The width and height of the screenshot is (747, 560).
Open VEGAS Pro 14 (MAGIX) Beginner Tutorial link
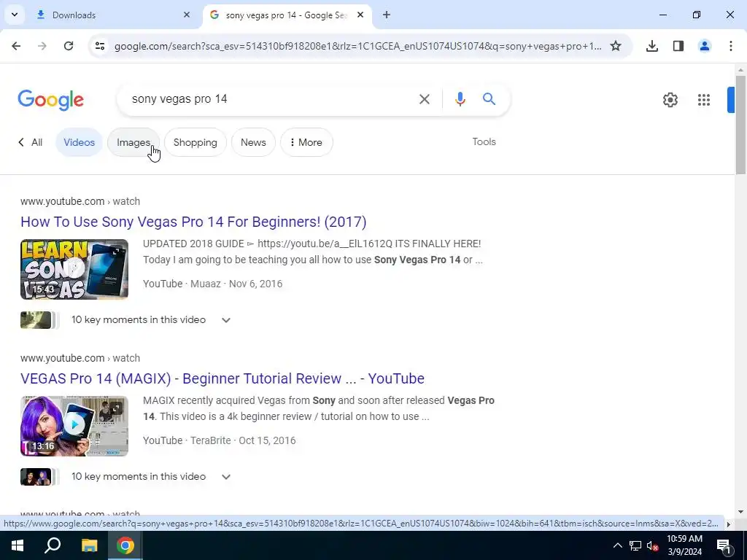click(222, 378)
